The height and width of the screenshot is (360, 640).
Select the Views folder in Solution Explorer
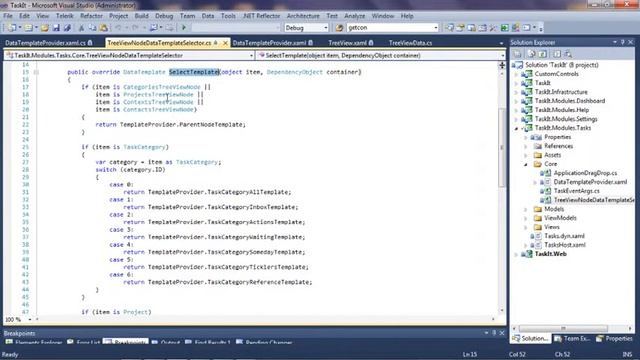[551, 227]
